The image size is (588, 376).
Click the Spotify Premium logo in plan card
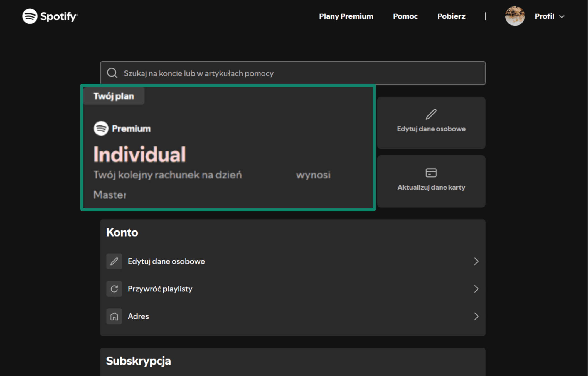click(x=101, y=128)
